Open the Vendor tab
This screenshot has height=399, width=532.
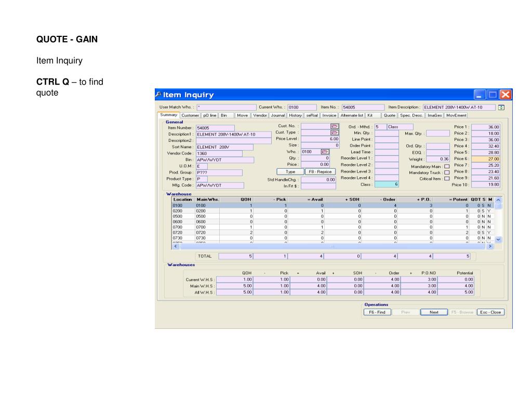pyautogui.click(x=260, y=115)
